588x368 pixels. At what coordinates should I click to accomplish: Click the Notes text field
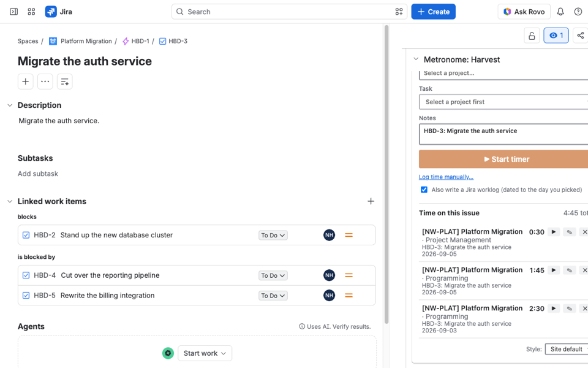click(x=503, y=134)
